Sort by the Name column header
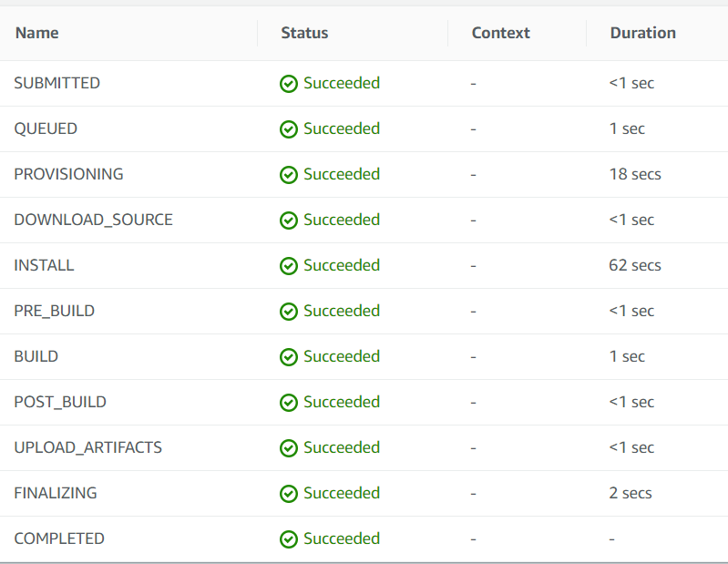 click(x=37, y=33)
